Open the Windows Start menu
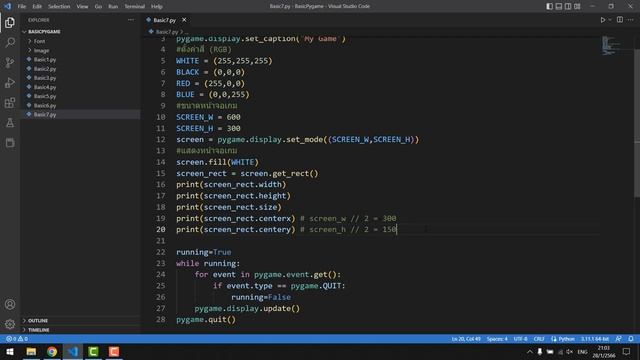The height and width of the screenshot is (360, 640). coord(10,351)
